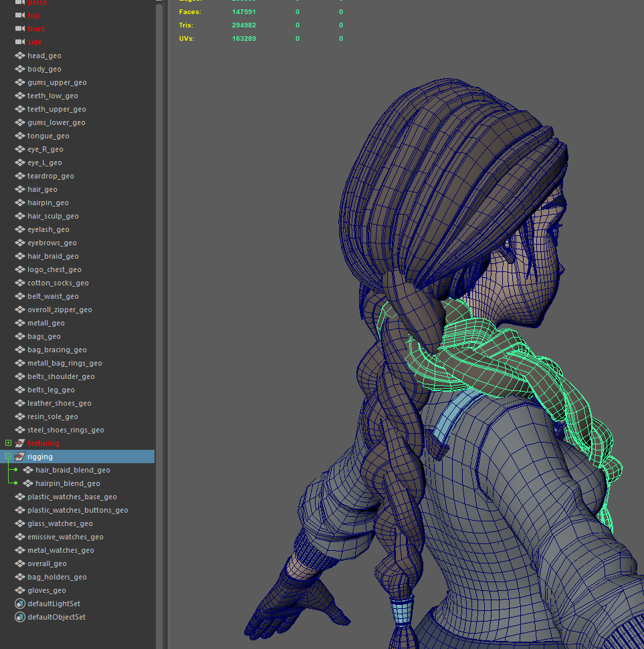Viewport: 644px width, 649px height.
Task: Click the mesh icon beside hair_braid_blend_geo
Action: coord(27,470)
